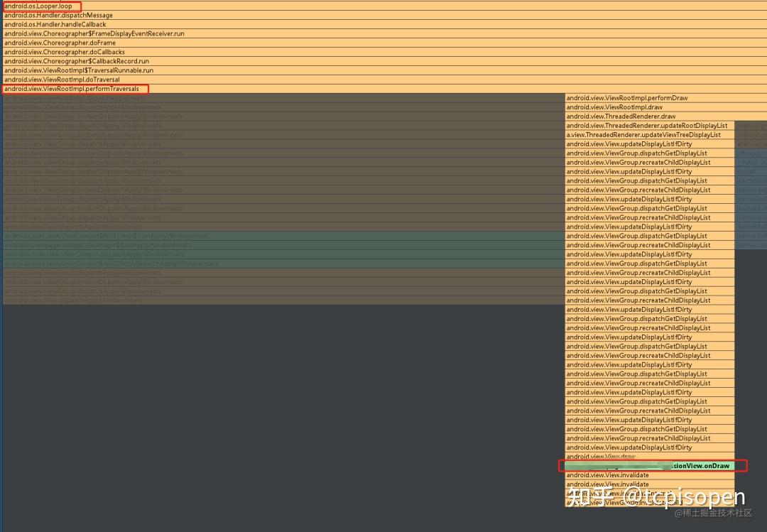Click the Handler.dispatchMessage flame bar
Image resolution: width=767 pixels, height=532 pixels.
[x=384, y=16]
